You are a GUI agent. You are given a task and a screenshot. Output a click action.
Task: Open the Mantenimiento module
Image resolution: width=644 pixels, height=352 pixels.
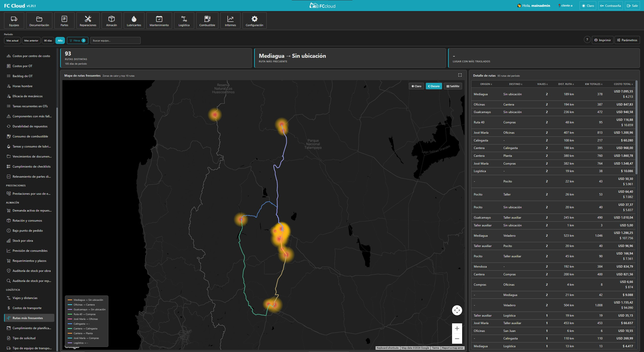pyautogui.click(x=159, y=21)
